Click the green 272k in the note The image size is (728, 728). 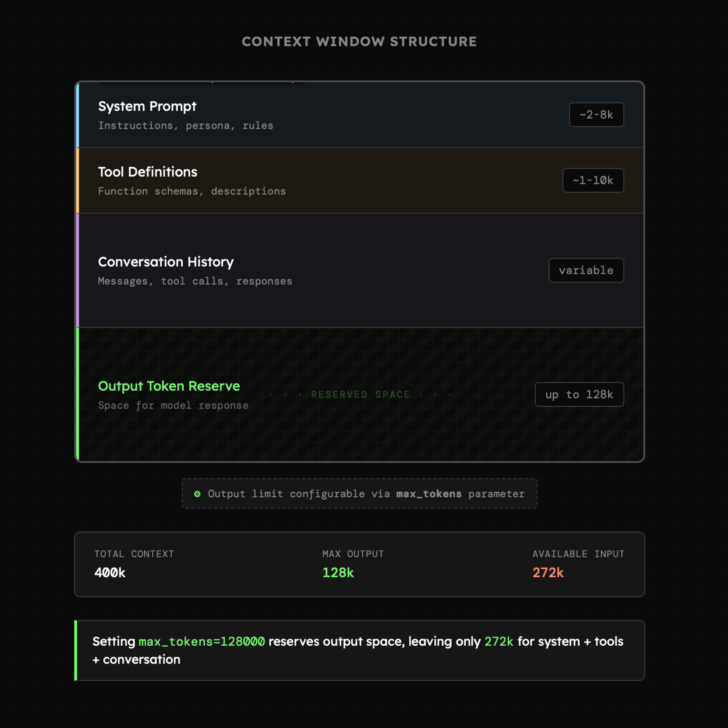coord(498,641)
